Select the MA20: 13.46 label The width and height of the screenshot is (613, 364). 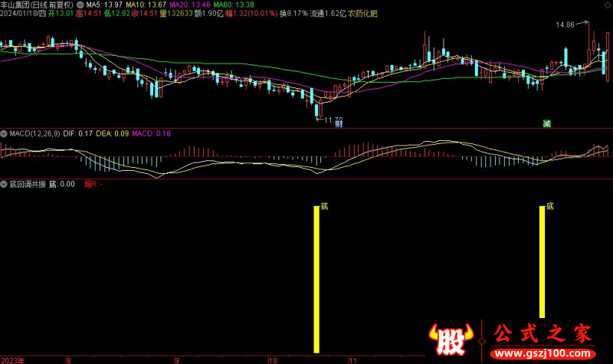click(x=189, y=5)
